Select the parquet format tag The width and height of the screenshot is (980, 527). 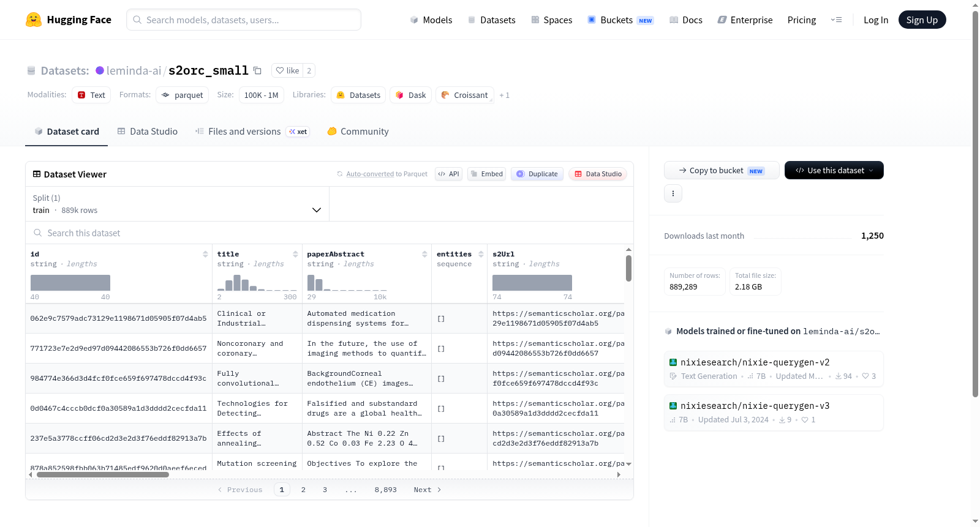click(183, 95)
